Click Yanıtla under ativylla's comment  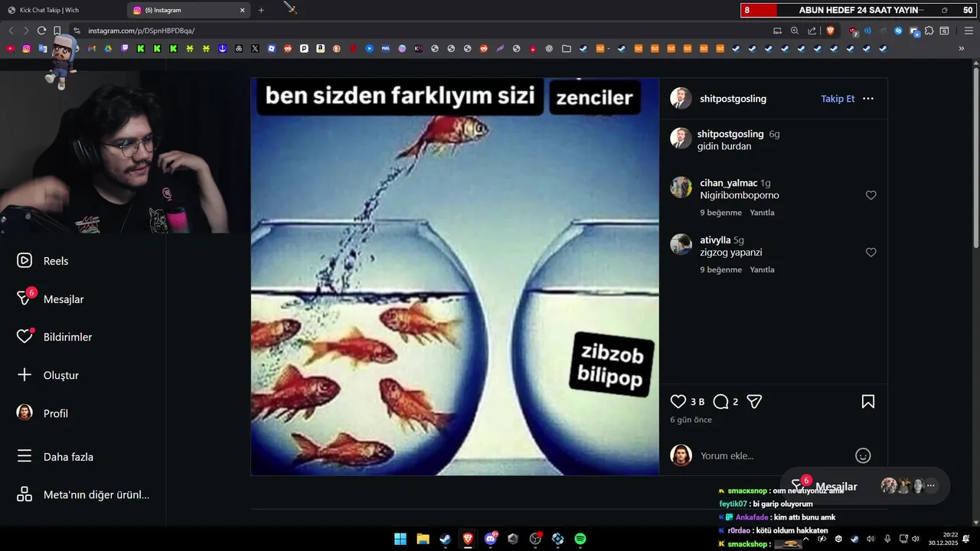[762, 270]
